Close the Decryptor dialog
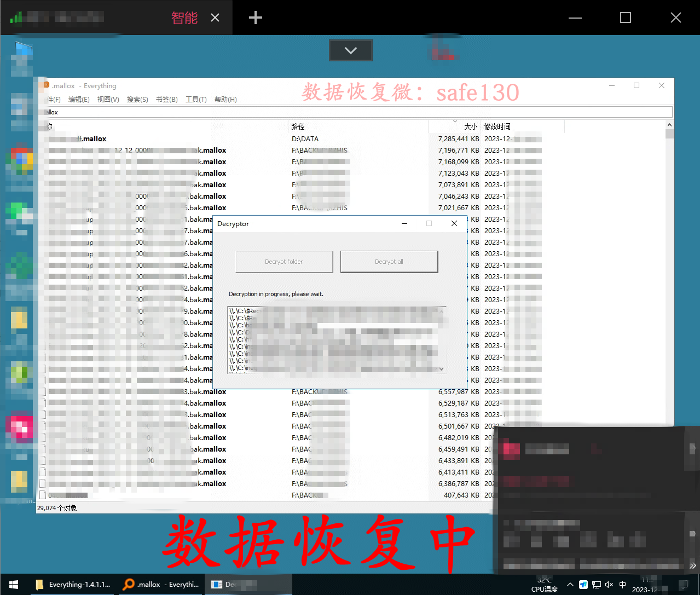 pos(454,223)
